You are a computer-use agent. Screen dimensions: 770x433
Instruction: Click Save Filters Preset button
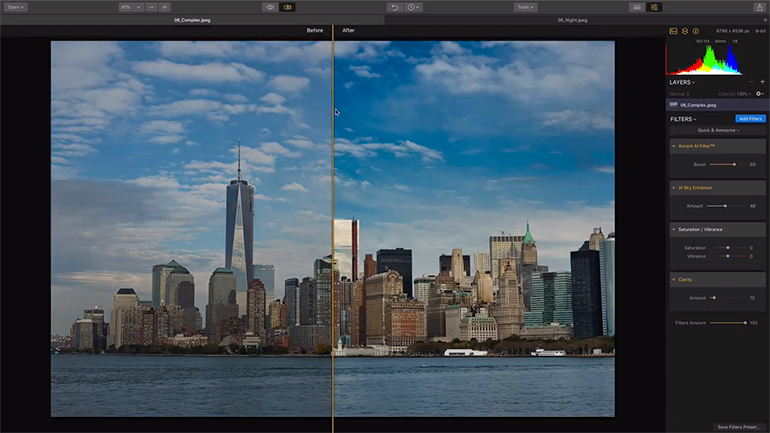pyautogui.click(x=737, y=427)
